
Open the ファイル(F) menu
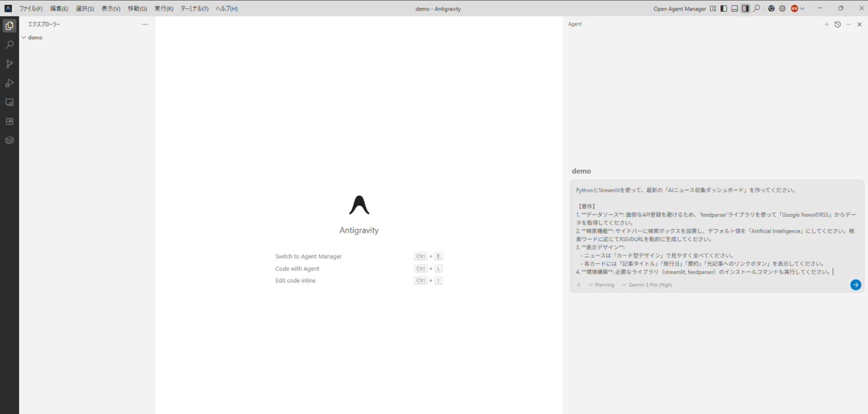pos(31,9)
